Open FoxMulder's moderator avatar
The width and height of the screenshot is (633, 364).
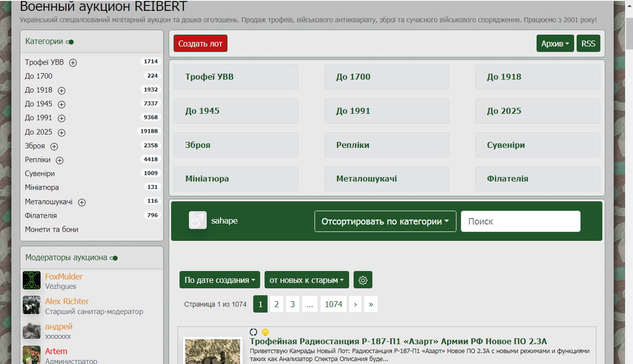[x=32, y=280]
